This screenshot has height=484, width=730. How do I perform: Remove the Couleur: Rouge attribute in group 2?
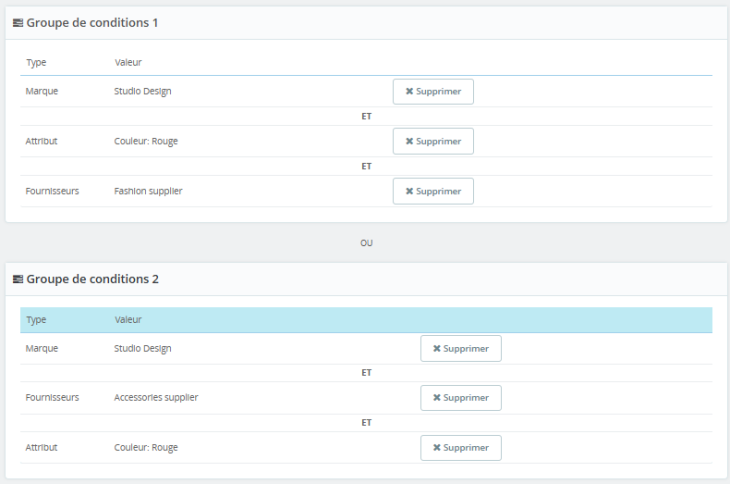[x=460, y=448]
